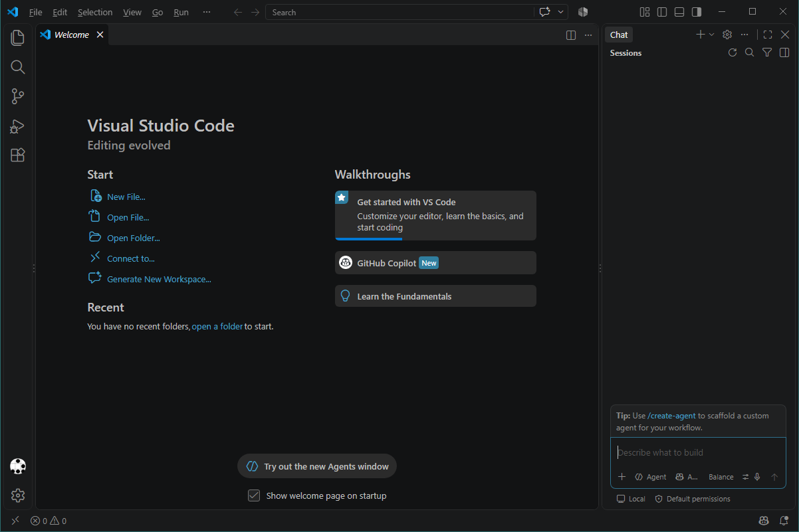Click Try out the new Agents window
The height and width of the screenshot is (532, 799).
click(x=317, y=466)
